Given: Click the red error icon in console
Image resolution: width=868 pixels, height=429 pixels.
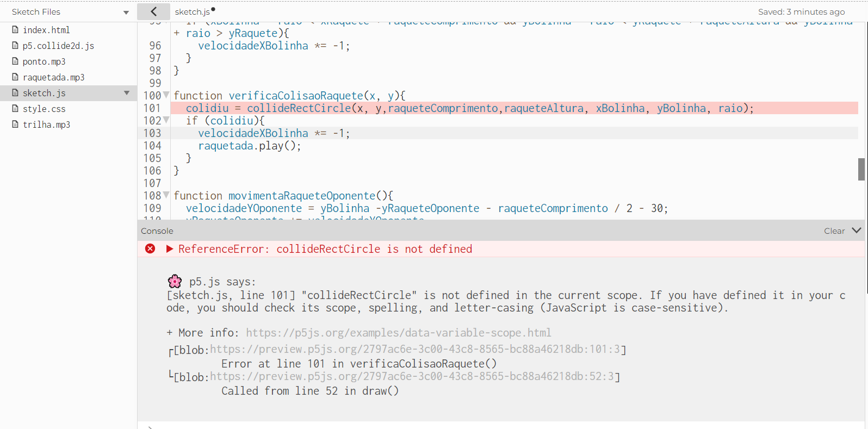Looking at the screenshot, I should pyautogui.click(x=150, y=248).
